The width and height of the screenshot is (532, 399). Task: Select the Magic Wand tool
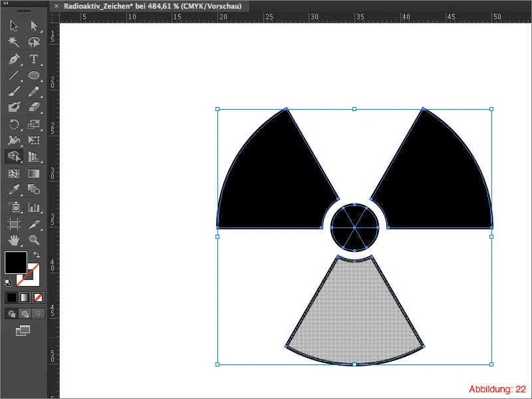[14, 42]
